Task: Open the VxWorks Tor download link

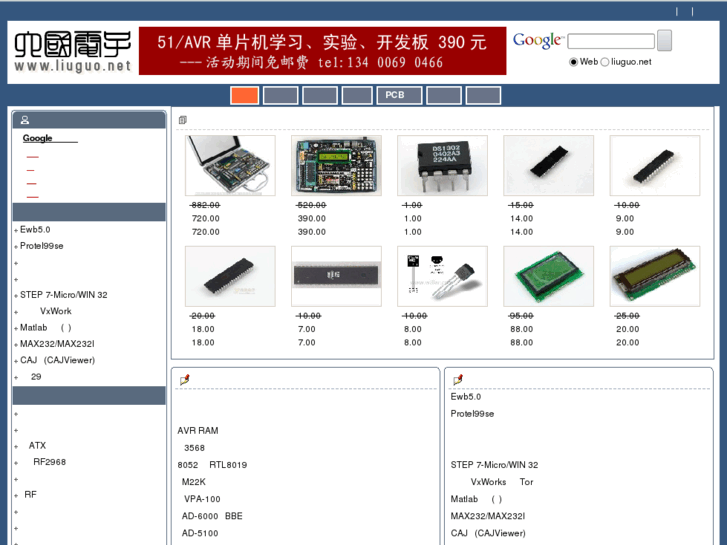Action: (x=502, y=482)
